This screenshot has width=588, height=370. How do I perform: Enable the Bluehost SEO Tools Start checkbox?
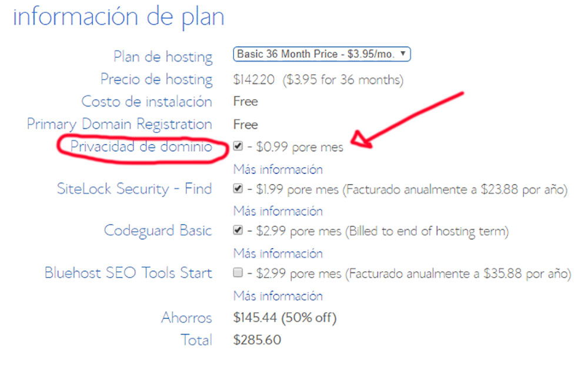(238, 272)
